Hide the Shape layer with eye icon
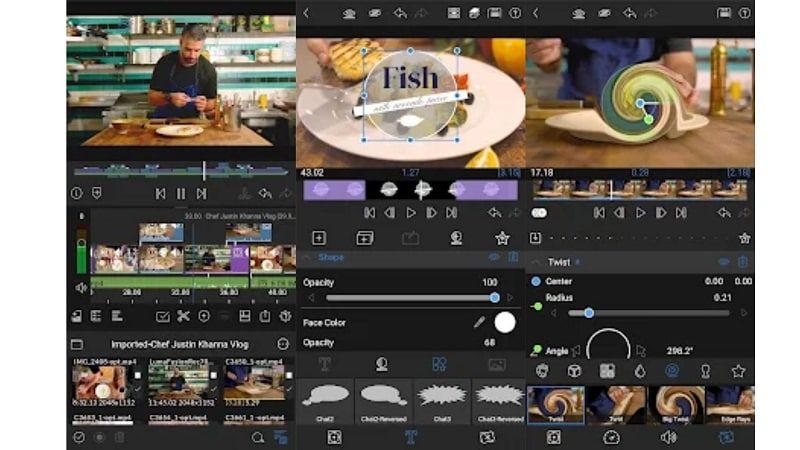The height and width of the screenshot is (450, 800). coord(494,257)
